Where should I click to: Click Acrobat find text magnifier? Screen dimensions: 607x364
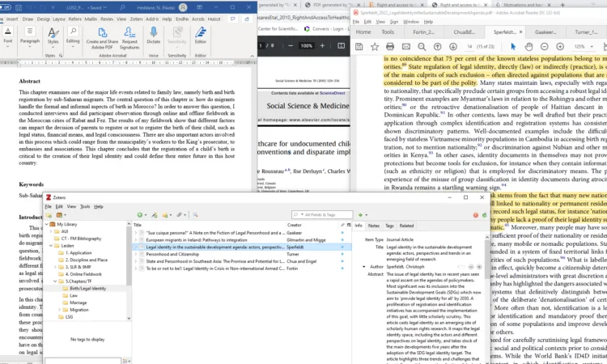point(422,46)
